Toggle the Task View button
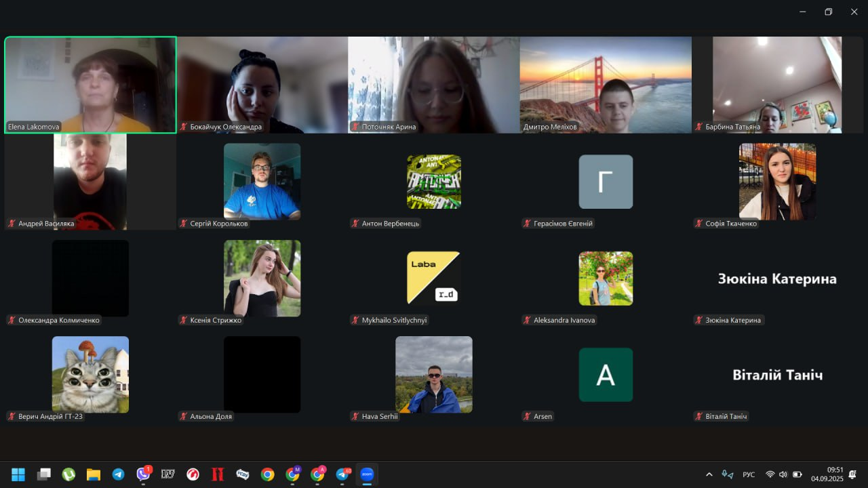This screenshot has width=868, height=488. [x=44, y=474]
